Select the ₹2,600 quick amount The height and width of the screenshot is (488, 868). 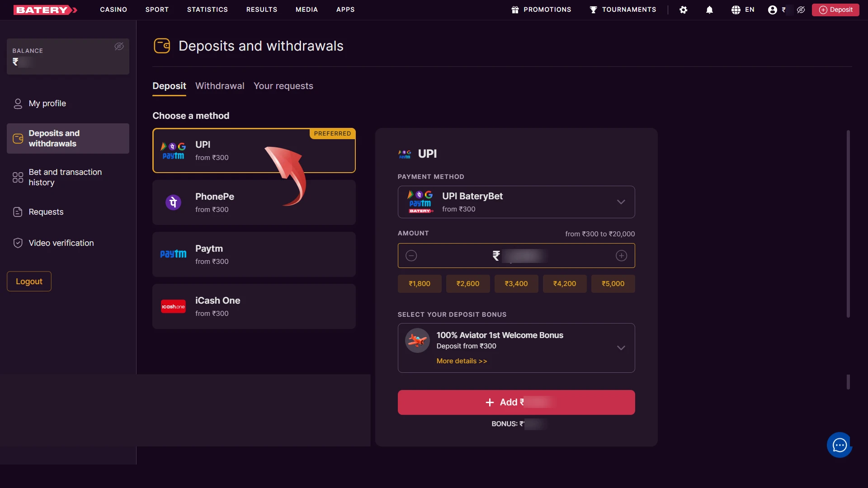[467, 284]
